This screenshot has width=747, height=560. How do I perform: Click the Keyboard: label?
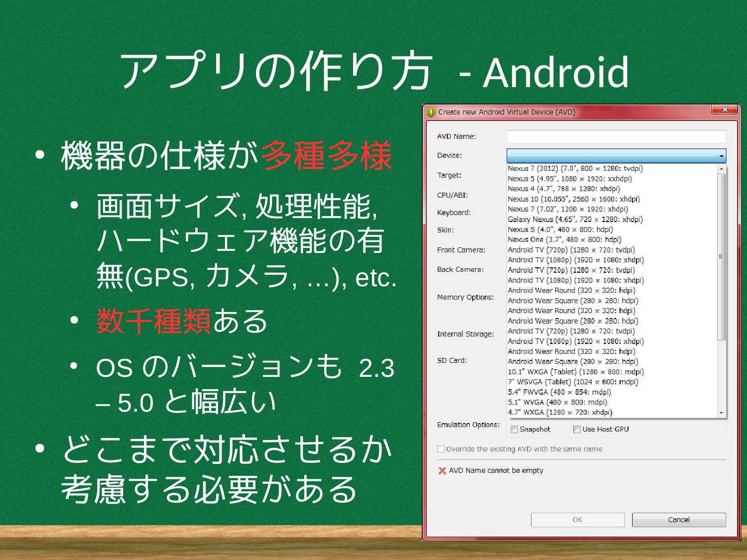[x=454, y=213]
